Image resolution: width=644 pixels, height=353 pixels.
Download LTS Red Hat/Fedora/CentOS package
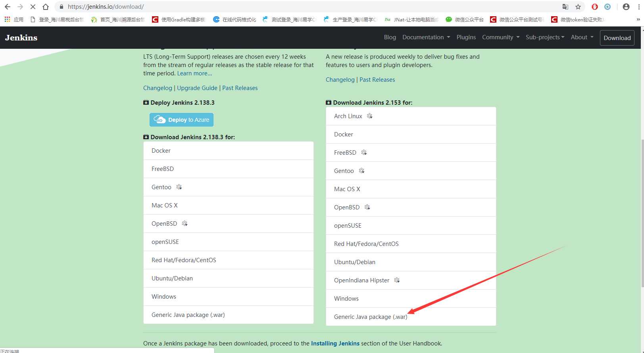tap(229, 260)
